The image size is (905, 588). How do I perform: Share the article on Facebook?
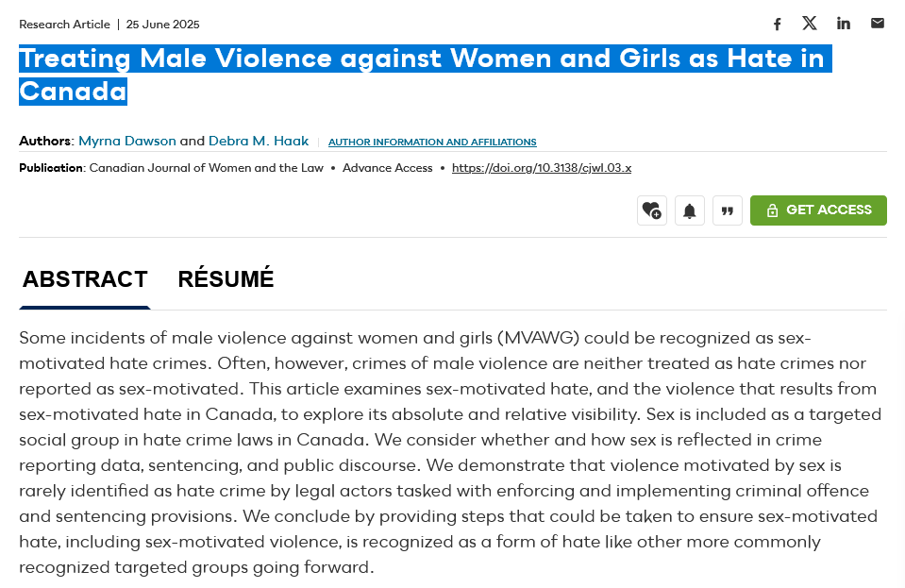(777, 24)
